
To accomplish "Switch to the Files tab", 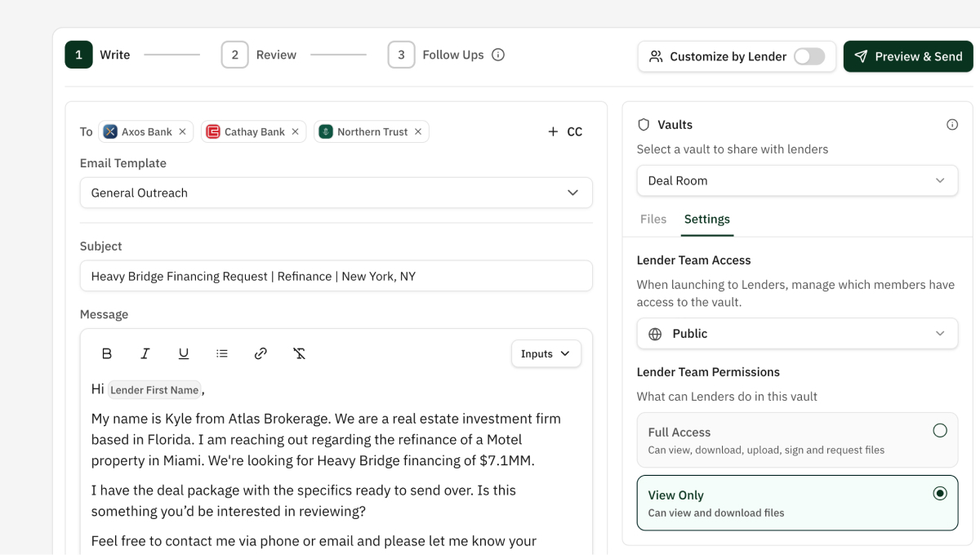I will 653,220.
